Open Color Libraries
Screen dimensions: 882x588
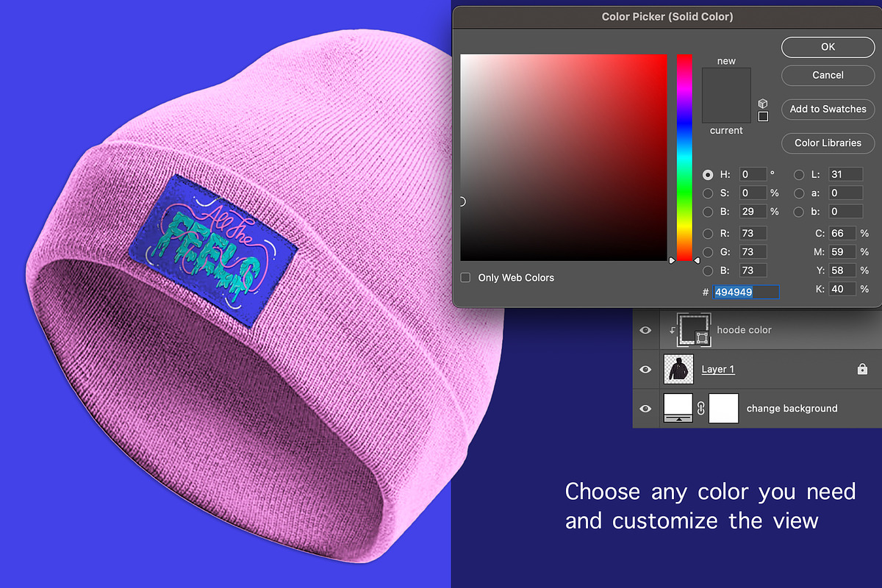pyautogui.click(x=828, y=143)
